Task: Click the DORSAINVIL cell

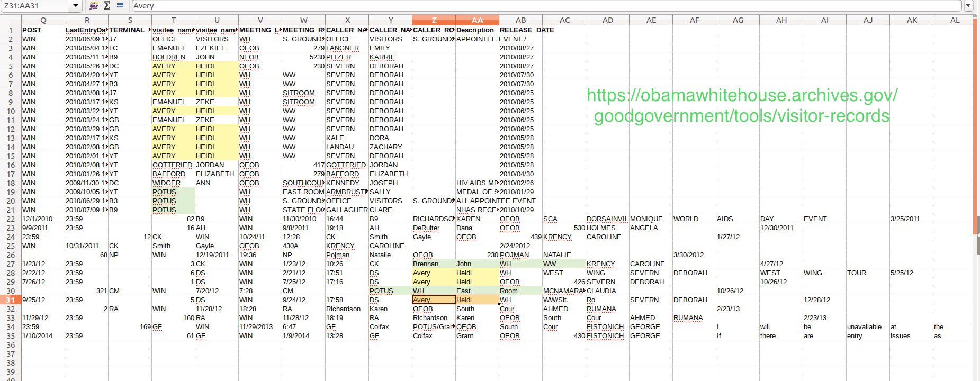Action: (607, 219)
